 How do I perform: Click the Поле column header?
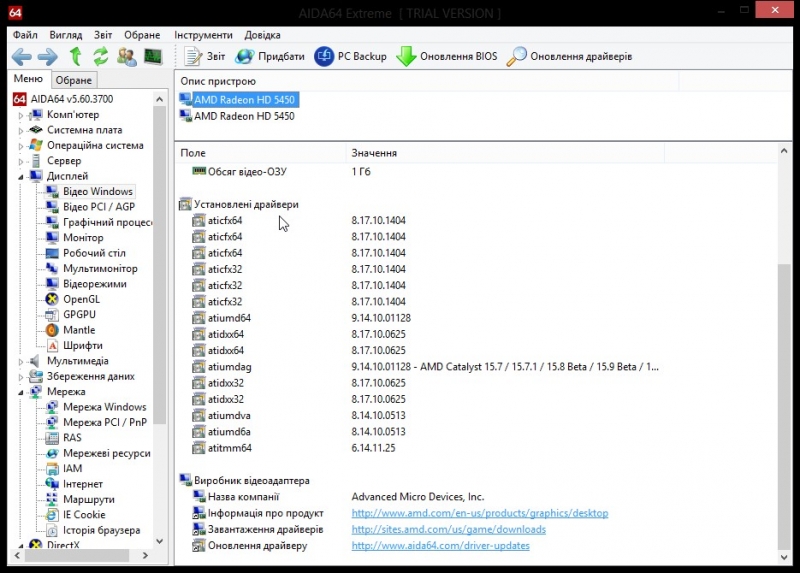[x=260, y=153]
